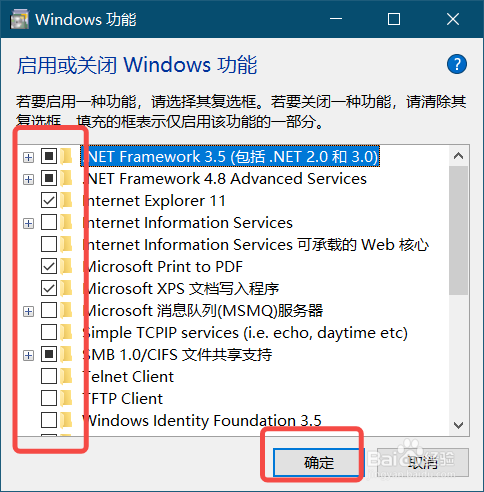Disable Microsoft XPS document writer checkbox
The height and width of the screenshot is (492, 484).
point(49,289)
